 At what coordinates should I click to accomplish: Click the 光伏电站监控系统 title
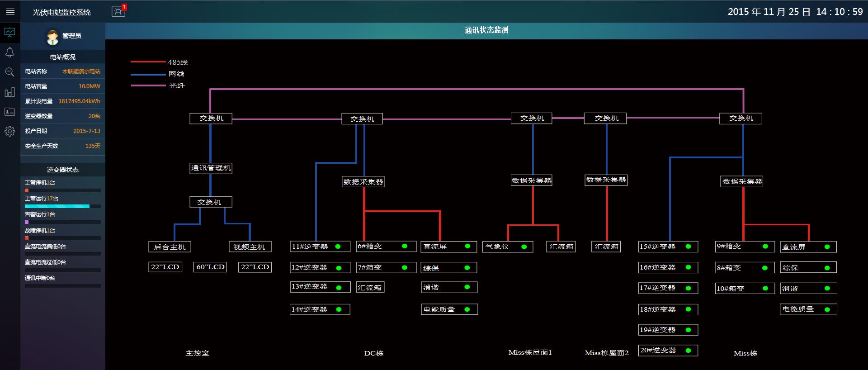tap(61, 13)
